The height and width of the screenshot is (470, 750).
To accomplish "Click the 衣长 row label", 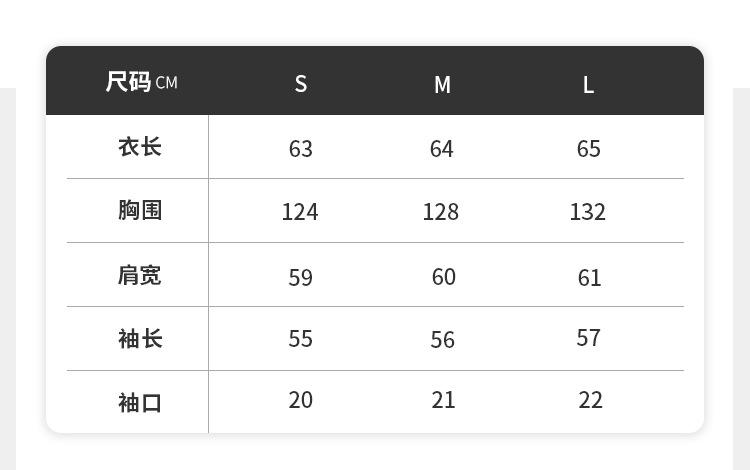I will 140,147.
